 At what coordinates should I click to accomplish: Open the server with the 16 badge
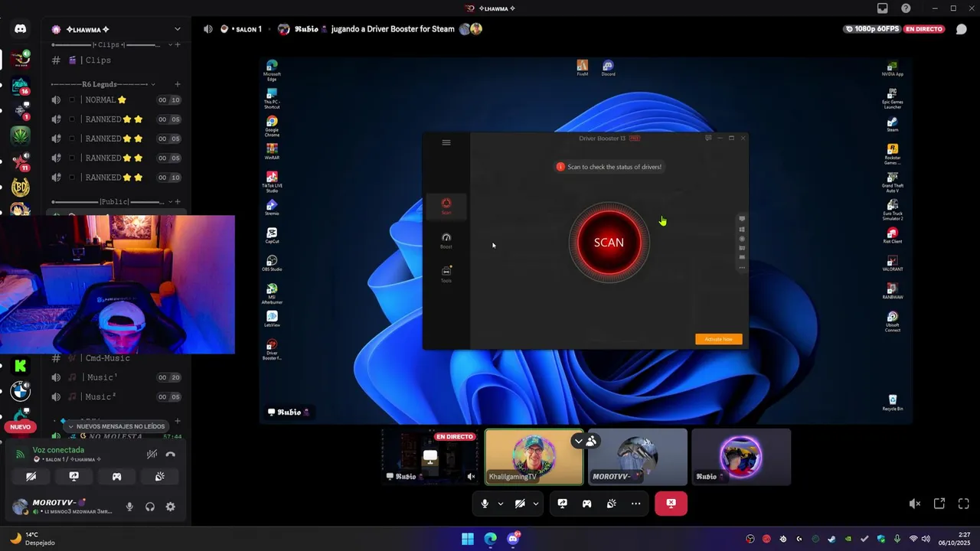20,86
